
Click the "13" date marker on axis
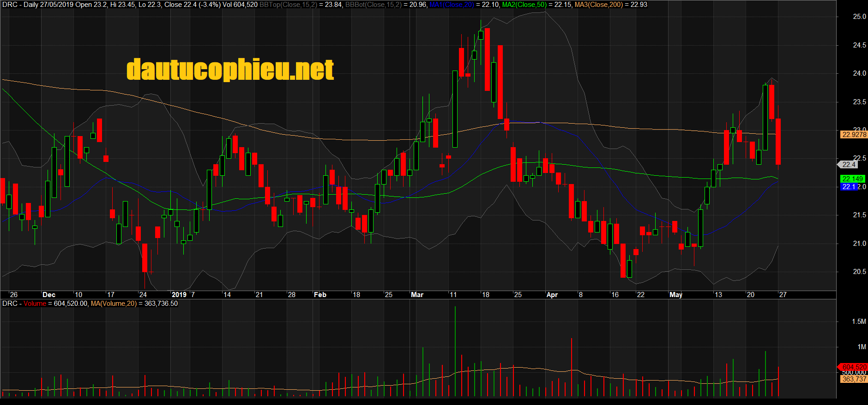coord(718,295)
